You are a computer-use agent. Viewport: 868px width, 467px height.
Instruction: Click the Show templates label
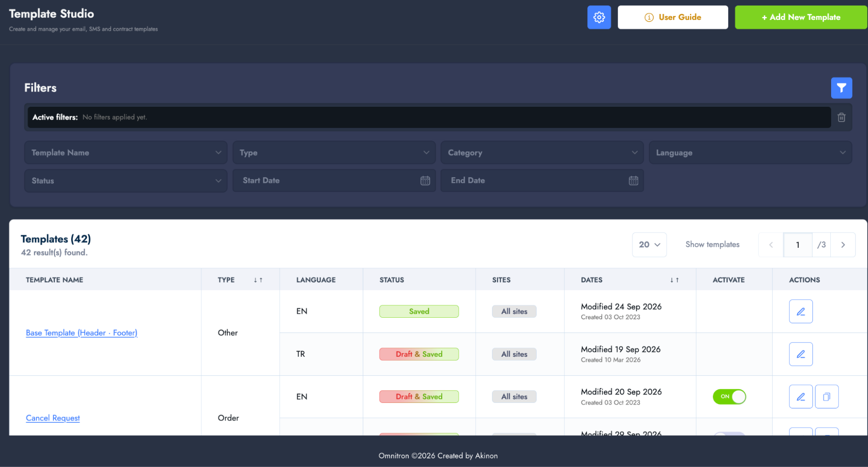pyautogui.click(x=712, y=244)
